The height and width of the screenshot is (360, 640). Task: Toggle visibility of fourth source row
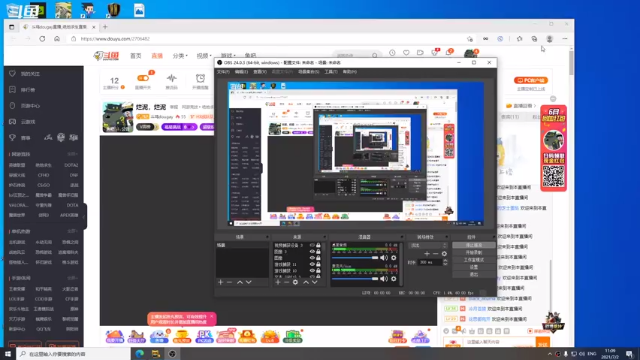(x=312, y=264)
